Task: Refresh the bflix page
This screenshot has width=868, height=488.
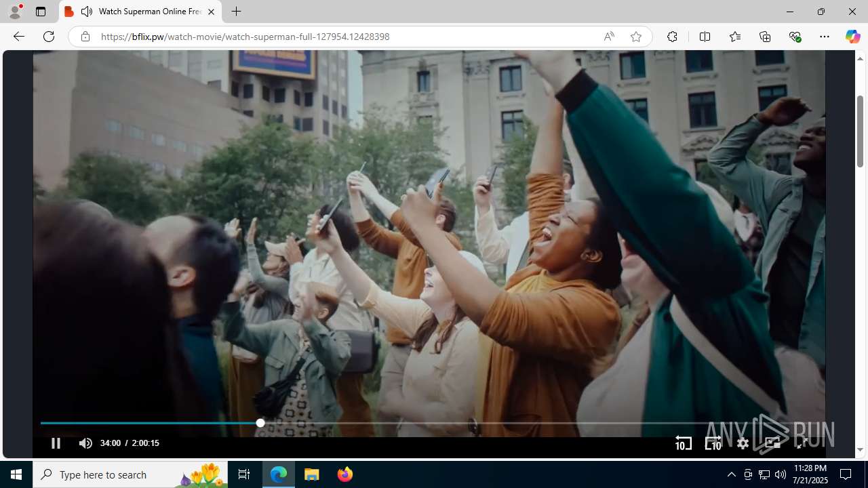Action: click(49, 37)
